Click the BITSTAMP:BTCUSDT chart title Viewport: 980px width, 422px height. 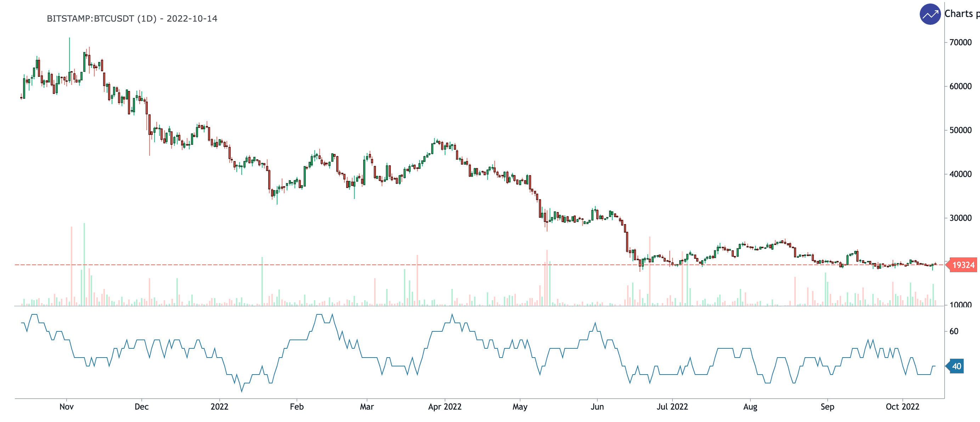(132, 19)
